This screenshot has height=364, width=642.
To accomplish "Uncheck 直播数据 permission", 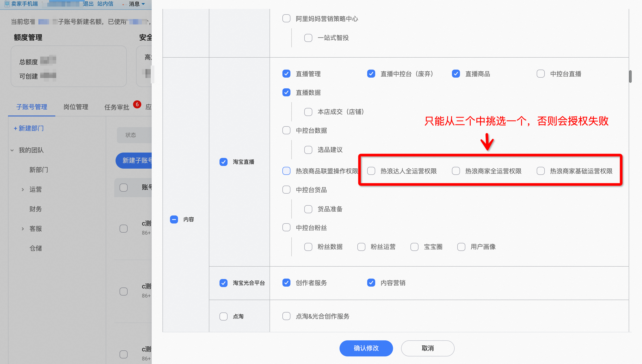I will [x=286, y=93].
